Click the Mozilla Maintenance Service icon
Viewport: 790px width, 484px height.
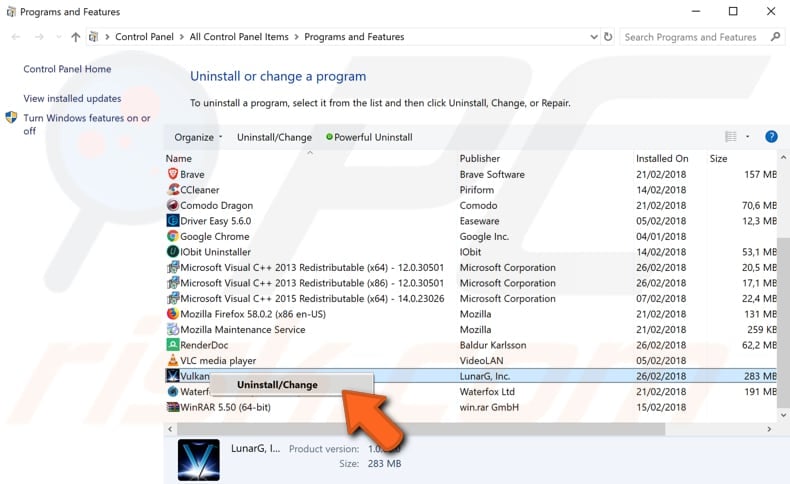(x=173, y=329)
